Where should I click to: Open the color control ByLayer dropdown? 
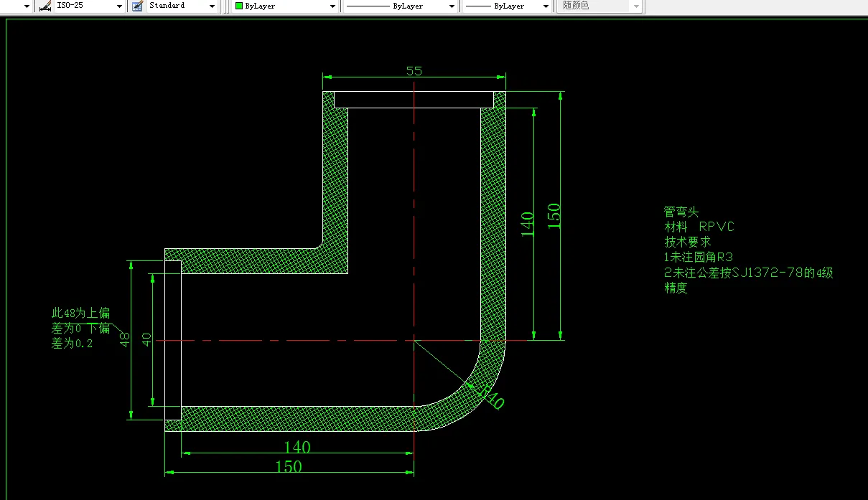coord(333,6)
